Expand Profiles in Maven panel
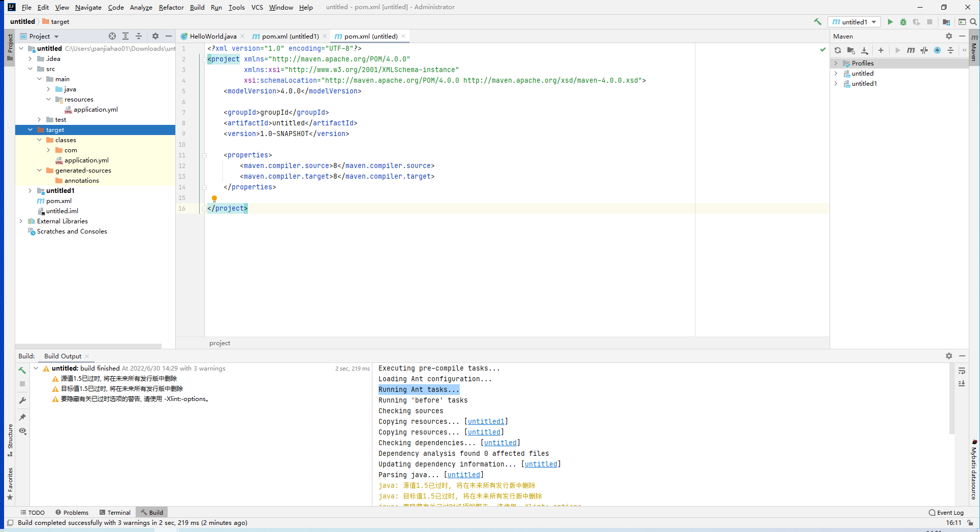The height and width of the screenshot is (532, 980). coord(836,63)
